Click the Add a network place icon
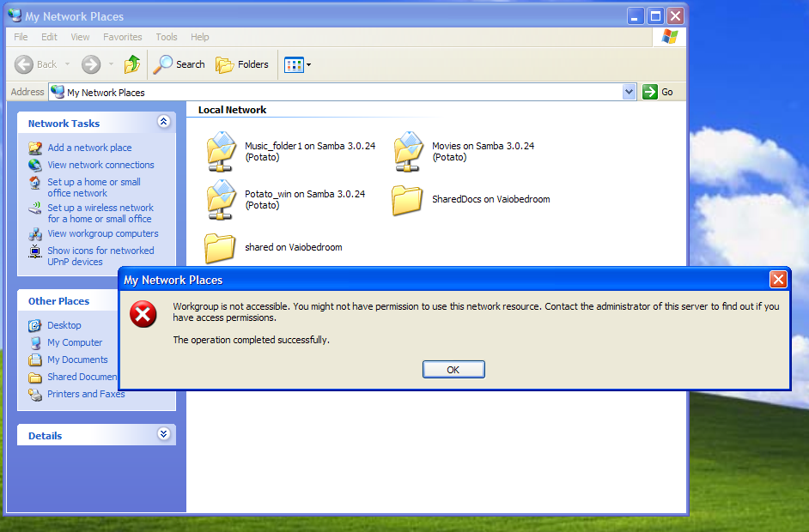Viewport: 809px width, 532px height. [35, 148]
